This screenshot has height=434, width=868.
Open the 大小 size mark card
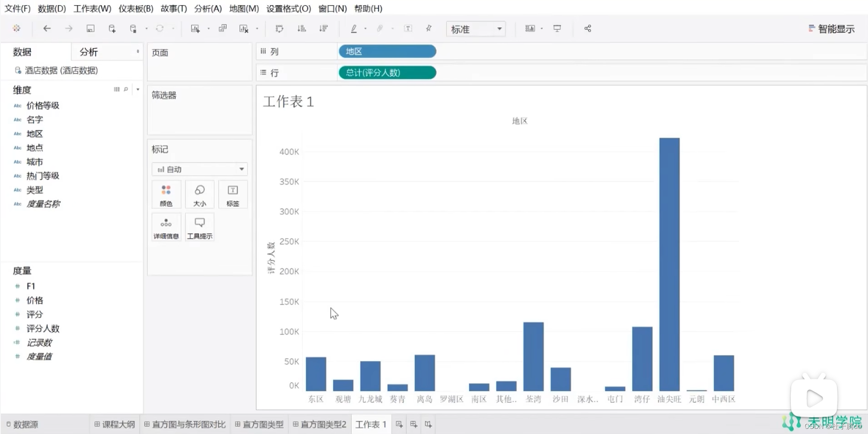click(200, 195)
